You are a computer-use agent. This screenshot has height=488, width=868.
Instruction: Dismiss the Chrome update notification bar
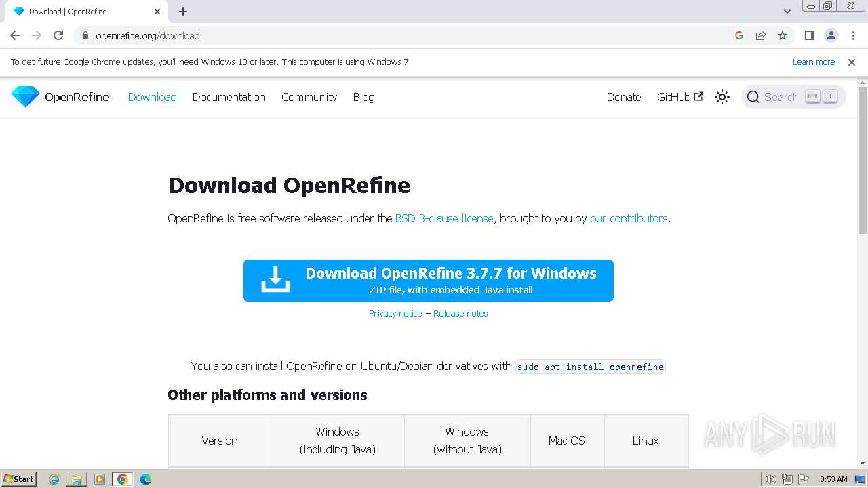(x=852, y=62)
